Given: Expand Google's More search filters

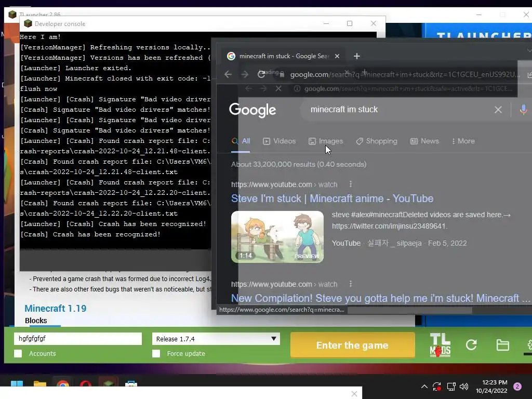Looking at the screenshot, I should click(463, 141).
